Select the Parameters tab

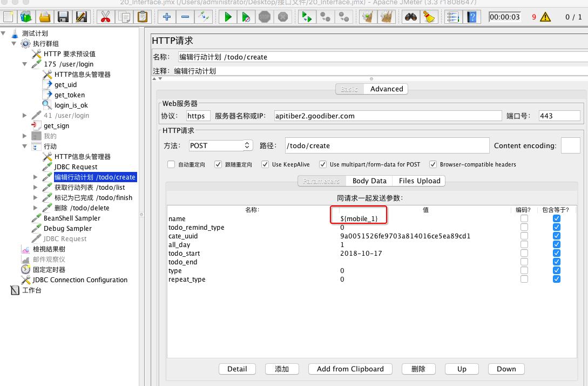click(322, 181)
